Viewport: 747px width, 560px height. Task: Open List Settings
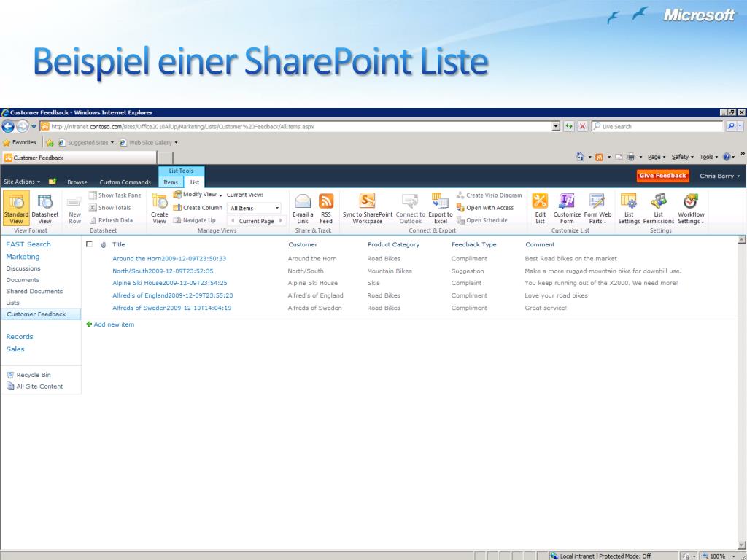629,208
